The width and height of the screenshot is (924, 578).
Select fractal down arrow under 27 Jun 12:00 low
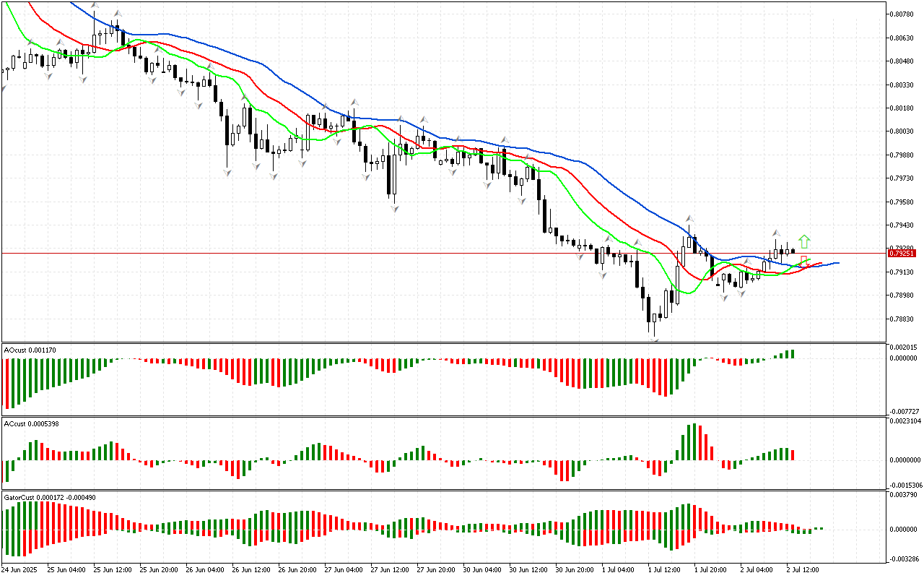click(x=395, y=209)
